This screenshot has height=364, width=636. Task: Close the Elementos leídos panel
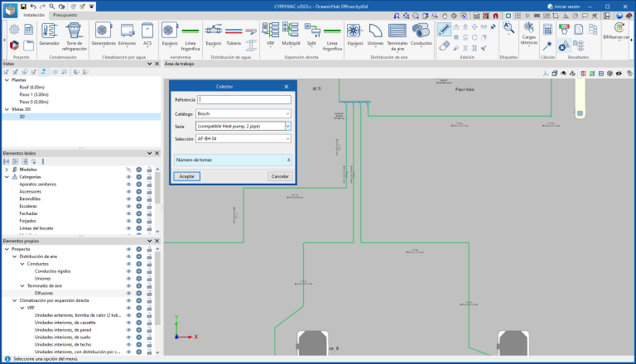coord(157,153)
